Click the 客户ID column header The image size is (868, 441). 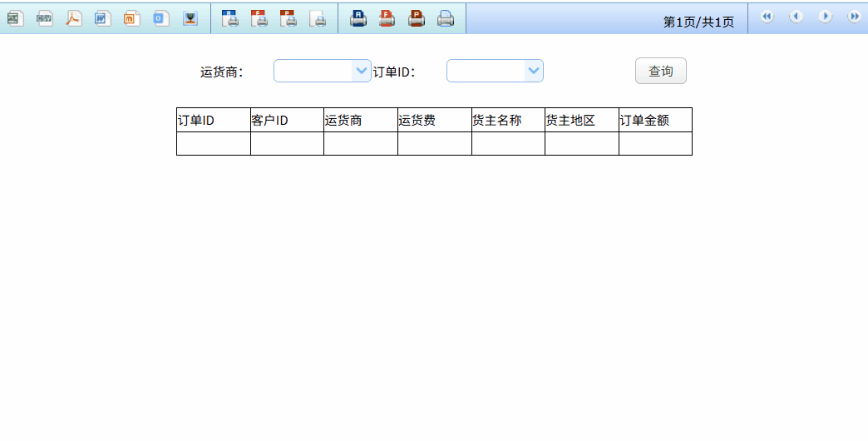[288, 120]
